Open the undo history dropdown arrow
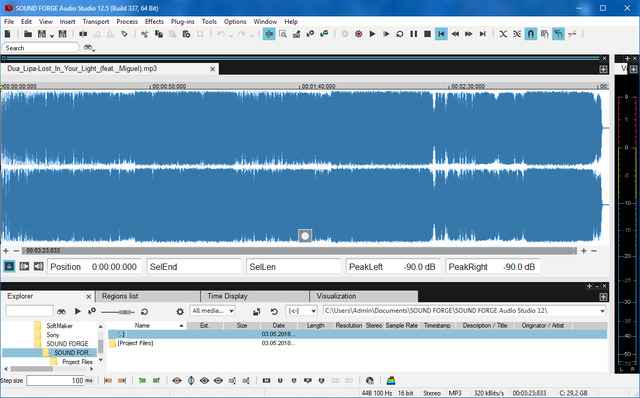 pyautogui.click(x=231, y=36)
